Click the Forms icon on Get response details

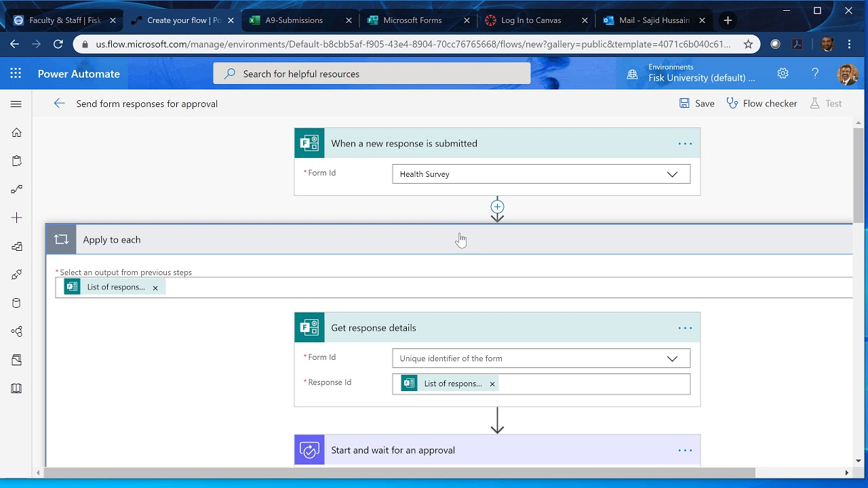pos(309,327)
